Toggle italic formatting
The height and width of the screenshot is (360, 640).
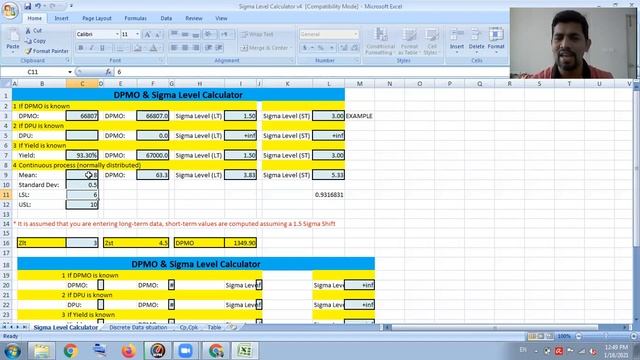(x=91, y=48)
